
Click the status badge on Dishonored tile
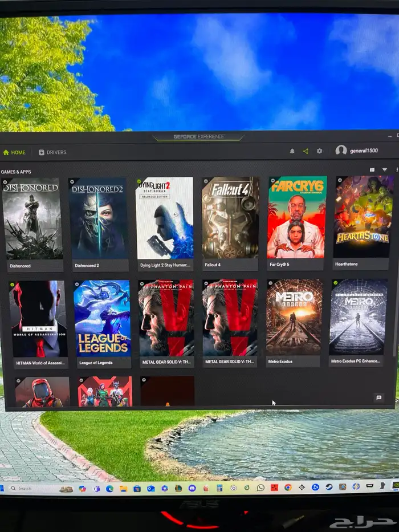click(5, 182)
